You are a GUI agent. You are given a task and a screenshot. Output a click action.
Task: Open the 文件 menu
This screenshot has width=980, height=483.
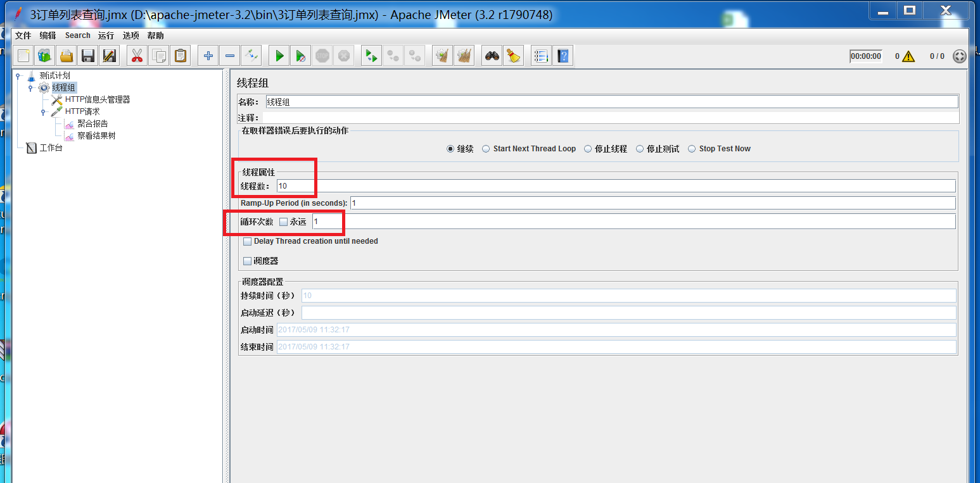click(23, 35)
